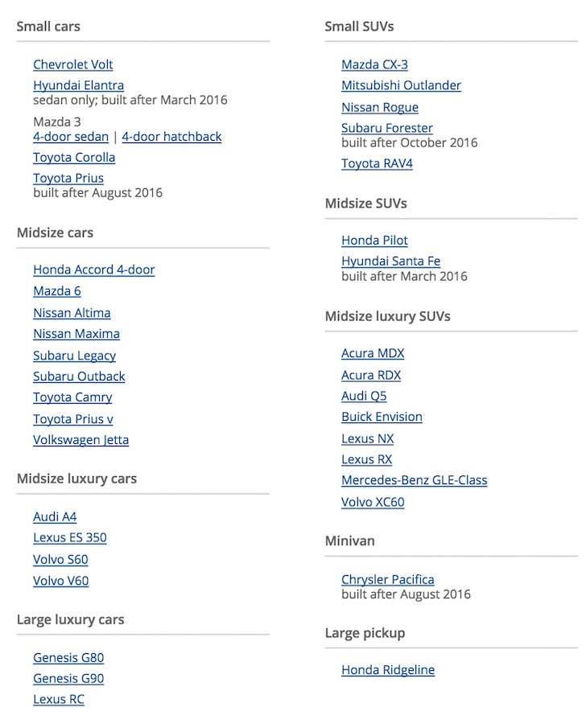Open Honda Accord 4-door link
The image size is (586, 728).
click(x=94, y=269)
